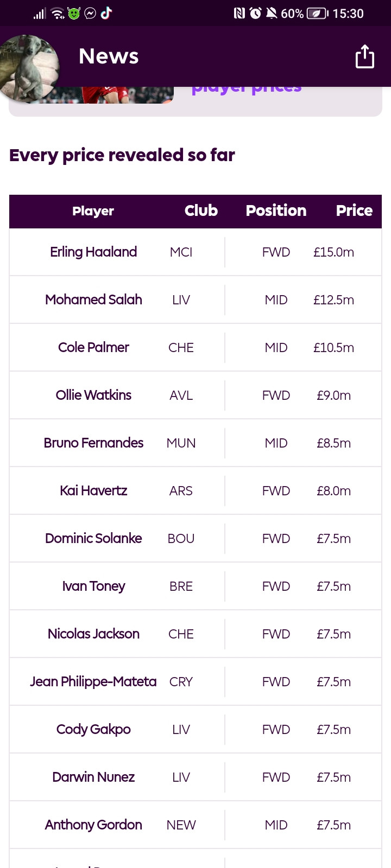Tap Mohamed Salah's table row name
This screenshot has height=868, width=391.
click(93, 299)
